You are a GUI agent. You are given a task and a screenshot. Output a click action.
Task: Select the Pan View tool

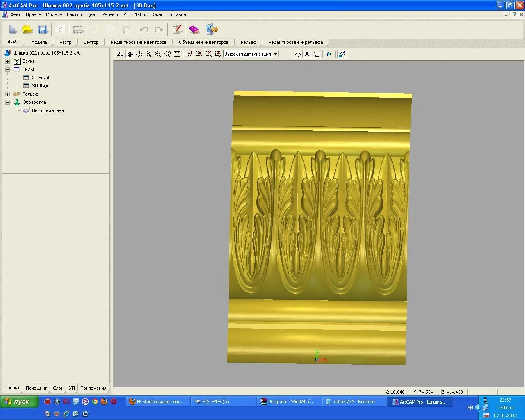click(139, 54)
